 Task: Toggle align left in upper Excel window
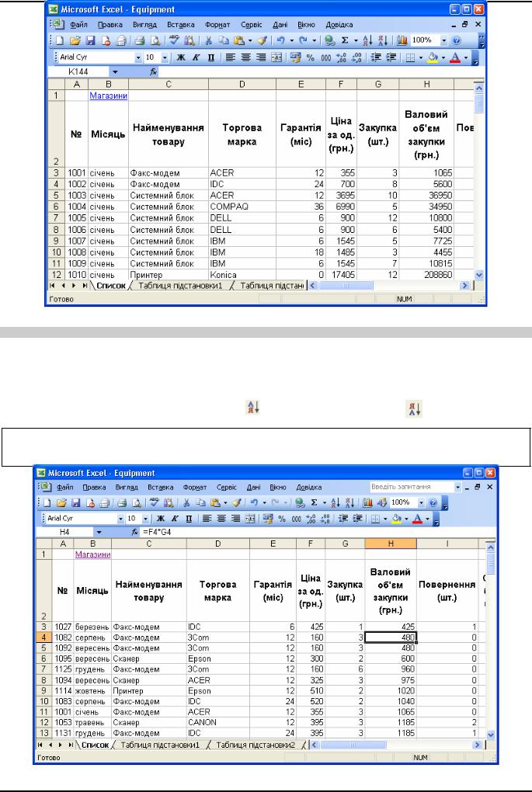(x=231, y=57)
